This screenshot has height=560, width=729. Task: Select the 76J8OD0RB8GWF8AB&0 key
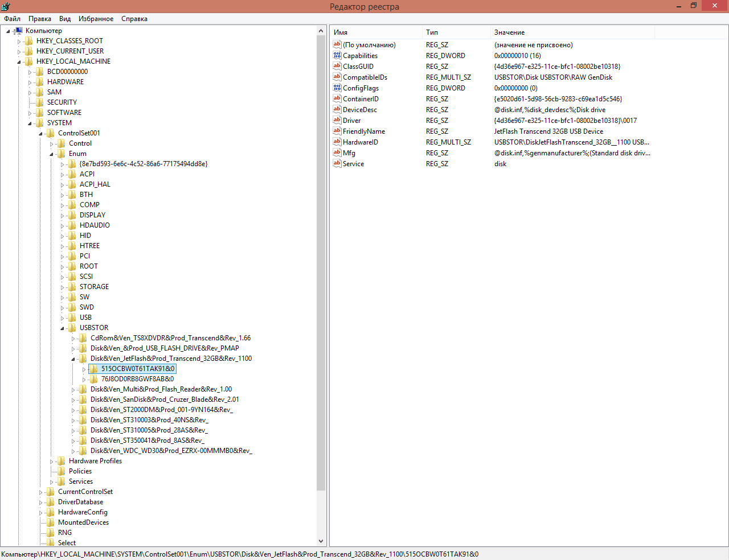point(137,379)
